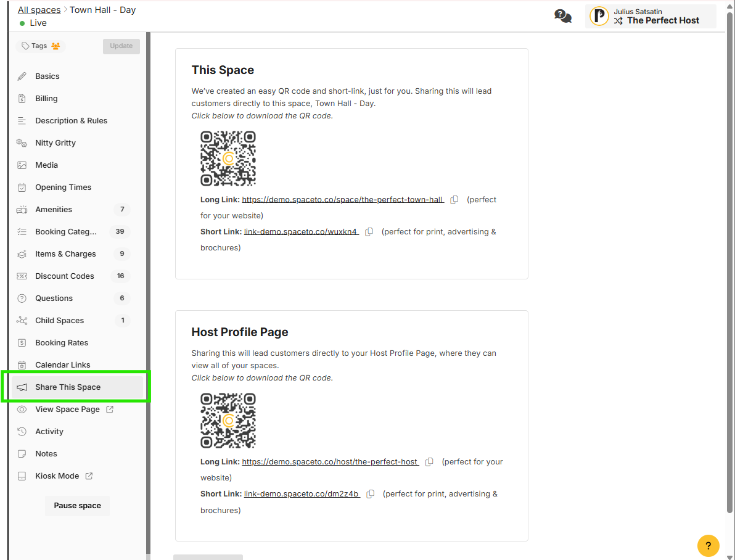
Task: Click the switch-host shuffle icon
Action: tap(618, 21)
